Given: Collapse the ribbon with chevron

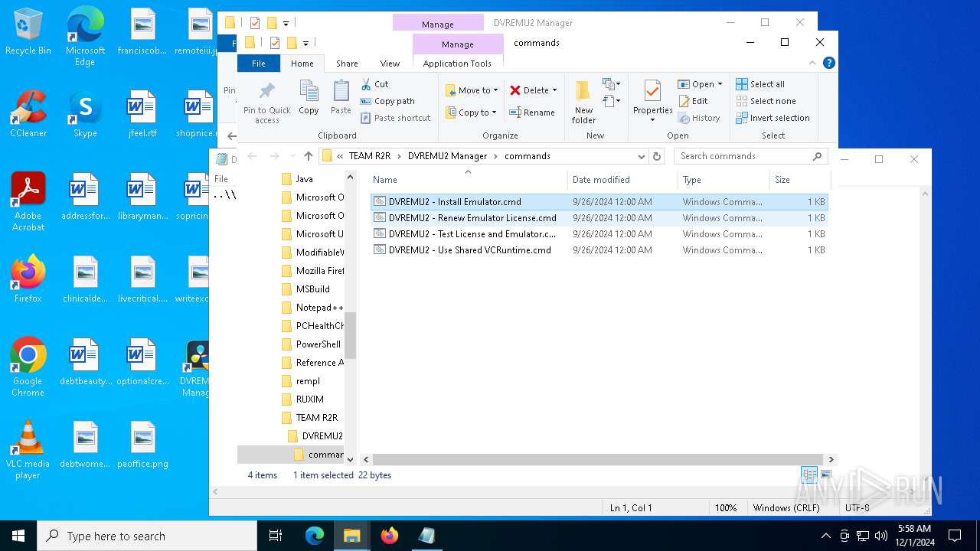Looking at the screenshot, I should click(x=812, y=64).
